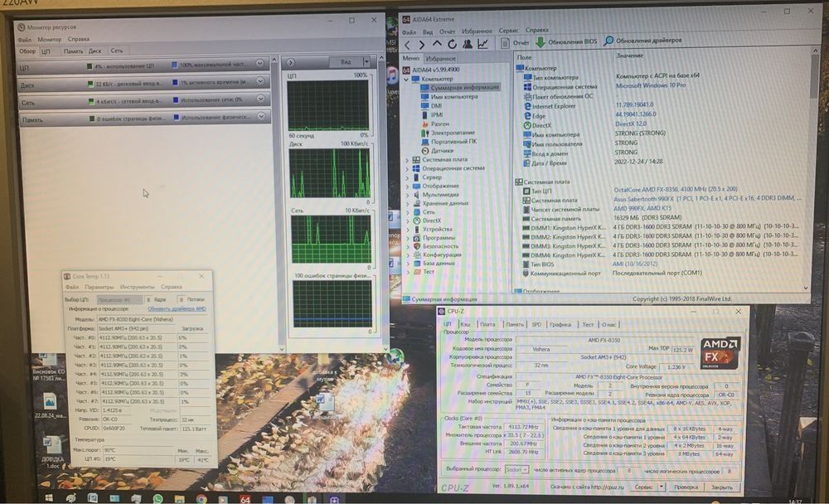
Task: Open Обновления драйверов in AIDA64 toolbar
Action: tap(643, 40)
